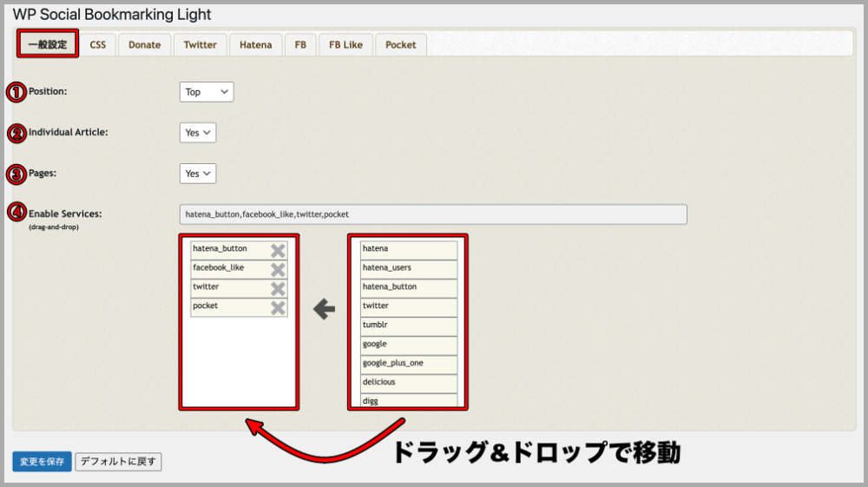Select hatena_button in available services list
The height and width of the screenshot is (487, 868).
409,288
